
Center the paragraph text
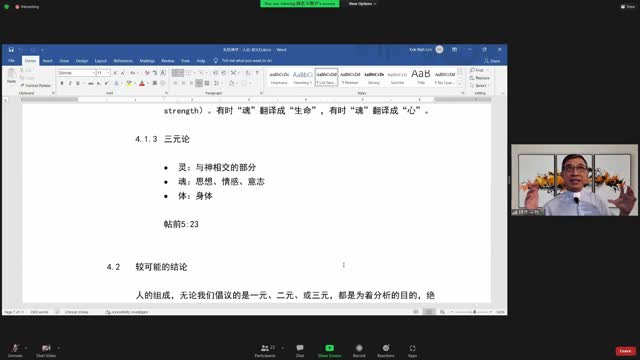pyautogui.click(x=183, y=83)
